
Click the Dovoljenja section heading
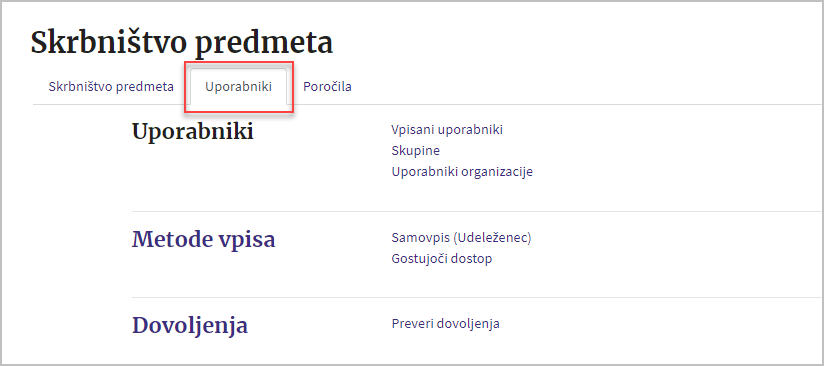click(190, 326)
